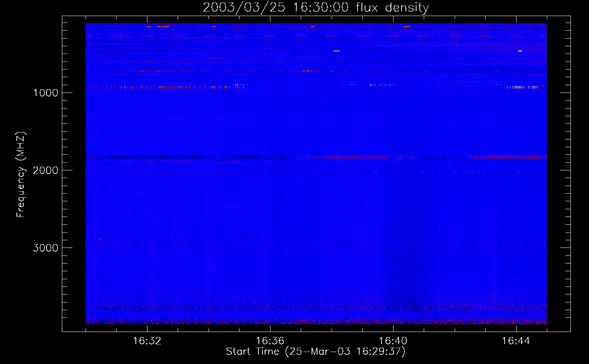Select the 'Frequency (MHZ)' y-axis label
Image resolution: width=589 pixels, height=364 pixels.
[21, 175]
